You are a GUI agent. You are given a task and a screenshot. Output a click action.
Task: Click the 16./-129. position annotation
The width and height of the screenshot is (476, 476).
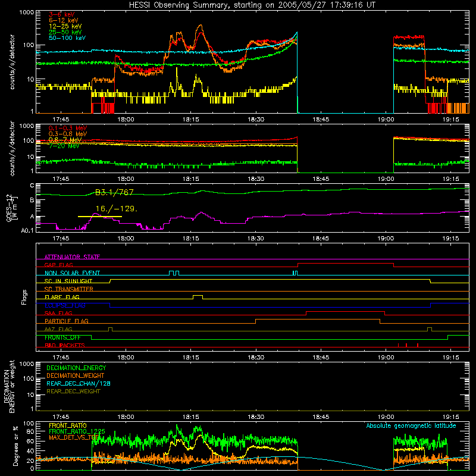pyautogui.click(x=117, y=209)
